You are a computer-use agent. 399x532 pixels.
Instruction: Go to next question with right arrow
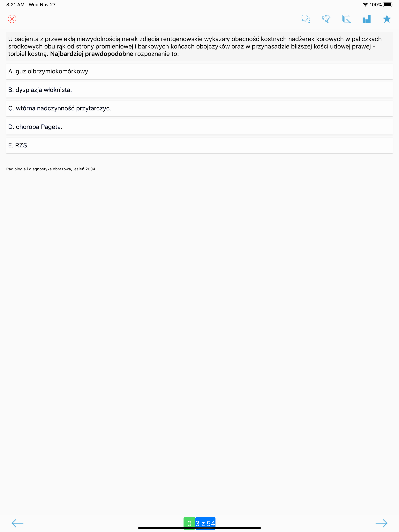381,523
